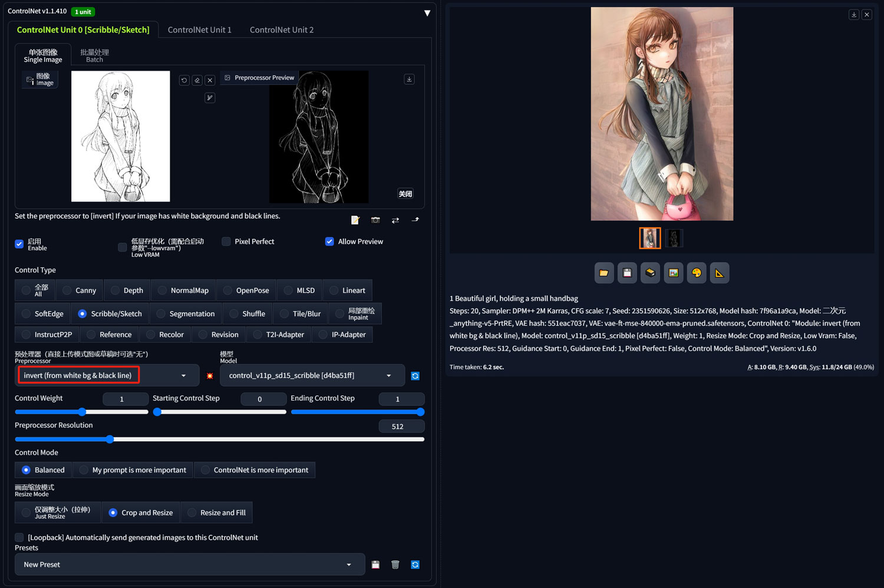Delete the preset with trash icon

(395, 564)
